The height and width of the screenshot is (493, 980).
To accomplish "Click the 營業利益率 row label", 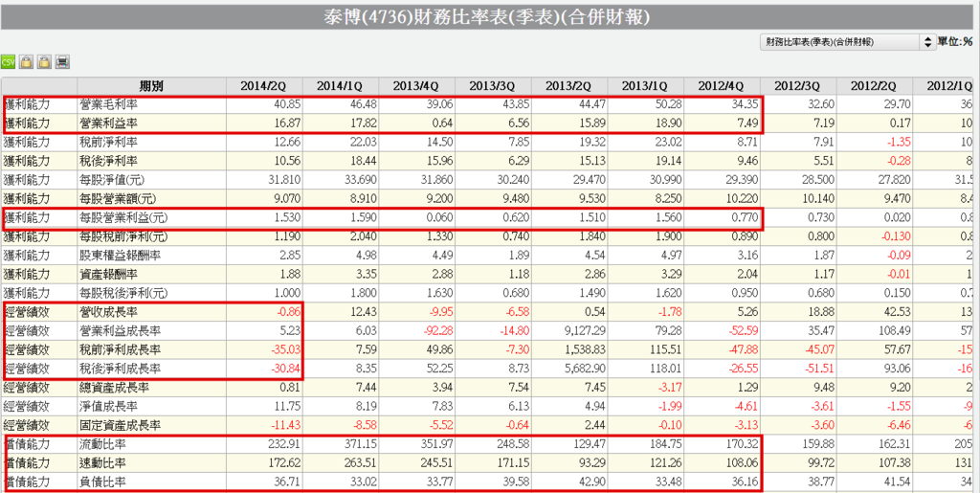I will click(107, 123).
